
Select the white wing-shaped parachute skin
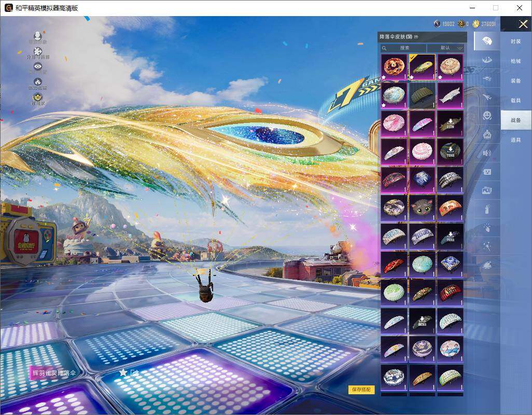click(x=450, y=95)
